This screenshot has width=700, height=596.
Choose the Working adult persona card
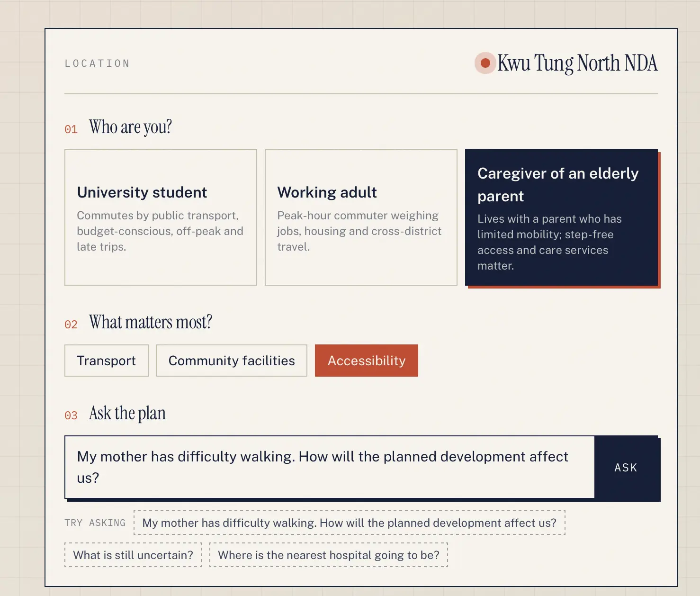pos(361,217)
